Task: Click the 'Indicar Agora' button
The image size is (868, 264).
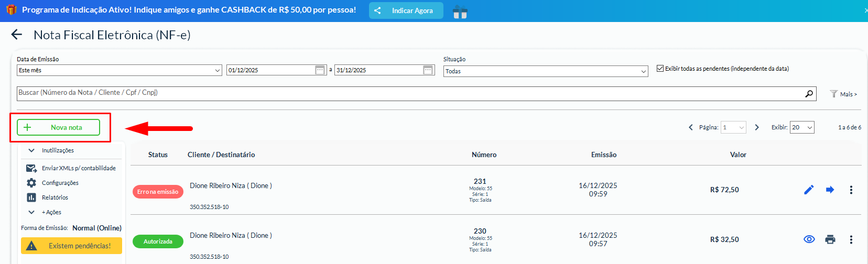Action: 406,10
